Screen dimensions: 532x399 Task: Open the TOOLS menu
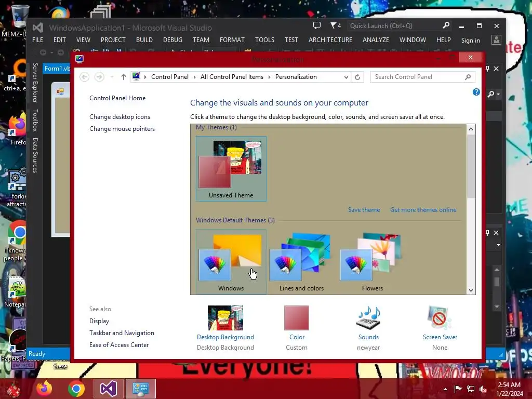pyautogui.click(x=264, y=39)
